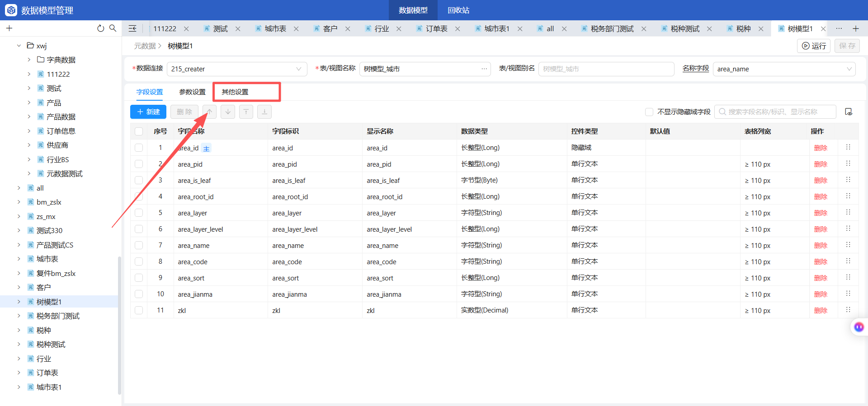The width and height of the screenshot is (868, 406).
Task: Click the add-new plus icon in sidebar
Action: [x=9, y=28]
